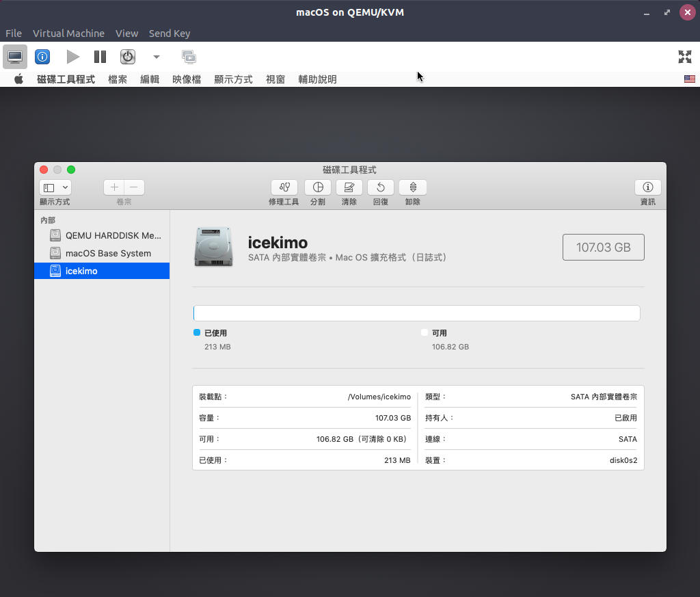The width and height of the screenshot is (700, 597).
Task: Click the disk usage bar
Action: (x=416, y=313)
